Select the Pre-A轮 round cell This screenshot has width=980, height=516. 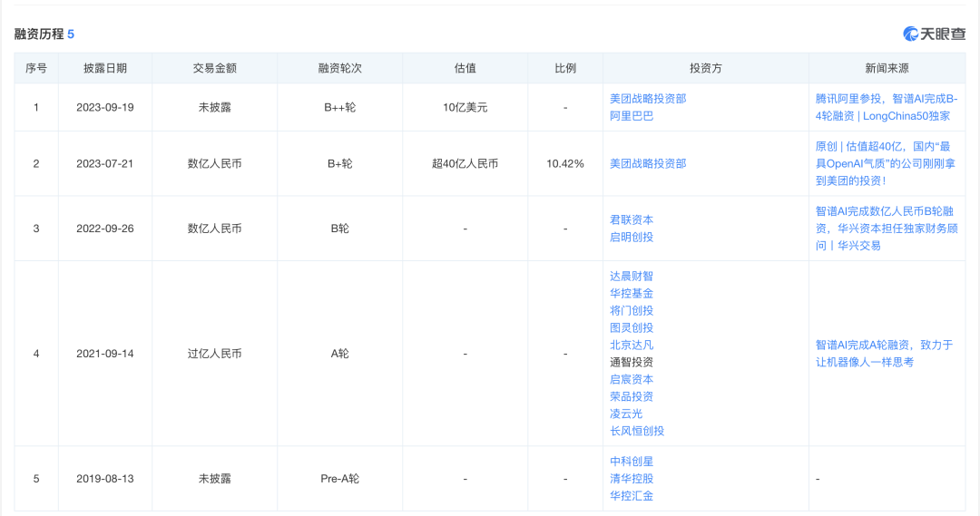[339, 479]
